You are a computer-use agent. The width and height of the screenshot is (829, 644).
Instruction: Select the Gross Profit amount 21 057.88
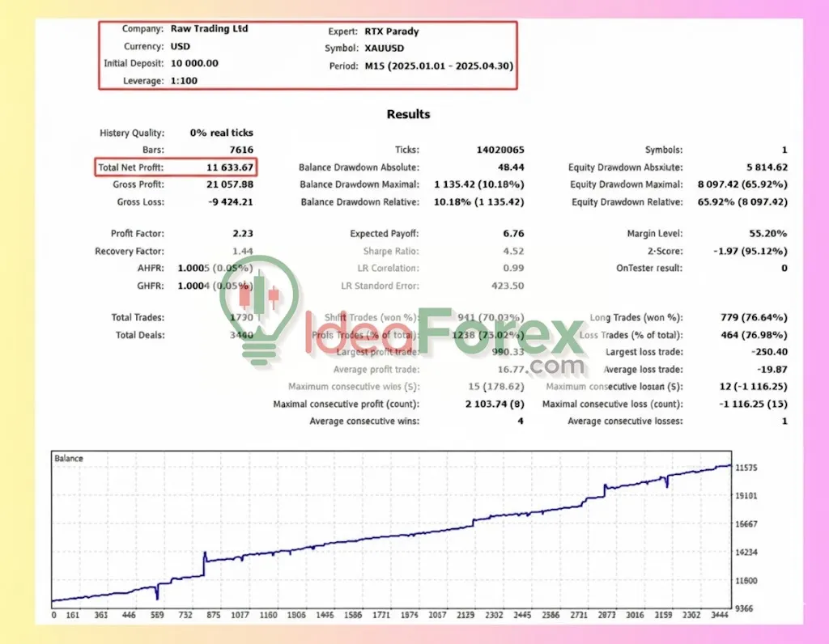click(x=229, y=185)
